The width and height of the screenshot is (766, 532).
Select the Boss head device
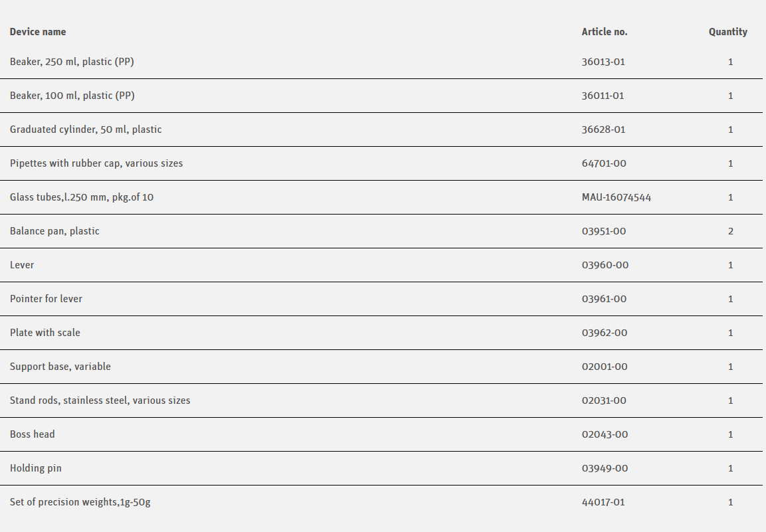[33, 434]
